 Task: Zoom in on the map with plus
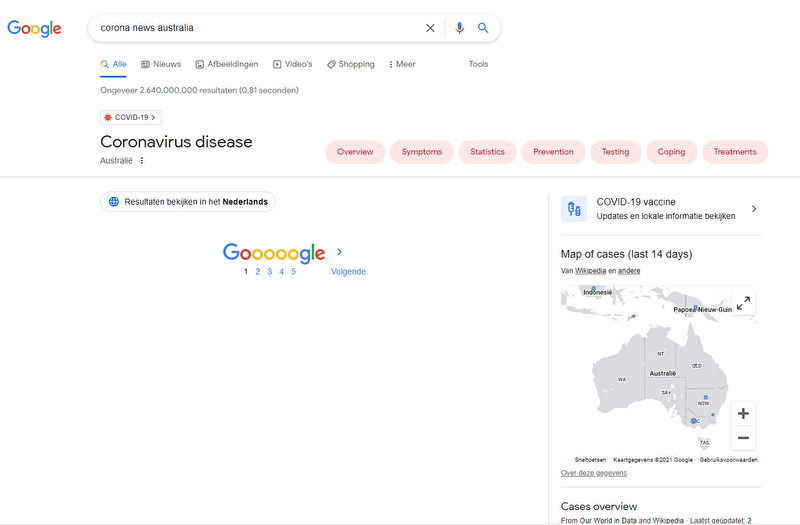click(x=743, y=413)
